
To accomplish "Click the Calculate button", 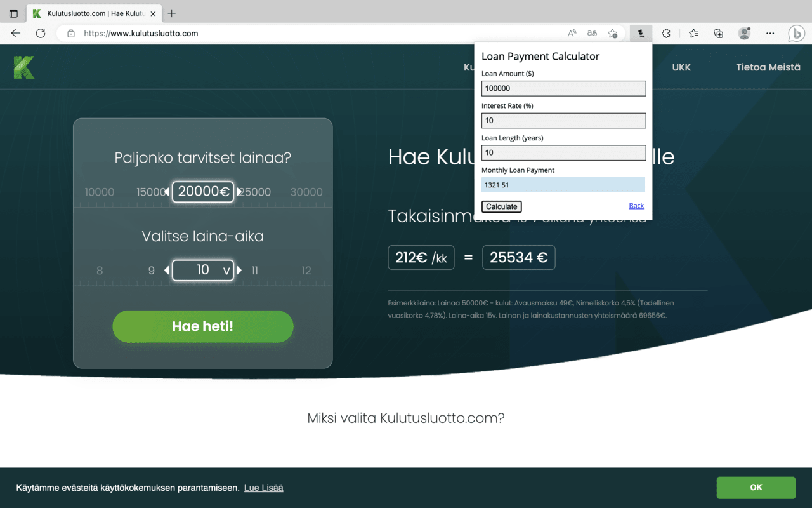I will pos(501,206).
